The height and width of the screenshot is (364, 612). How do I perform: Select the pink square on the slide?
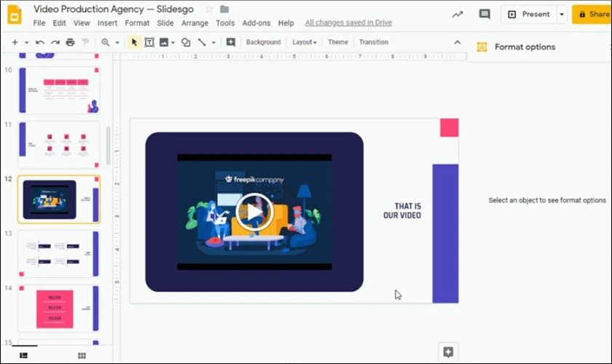(450, 127)
